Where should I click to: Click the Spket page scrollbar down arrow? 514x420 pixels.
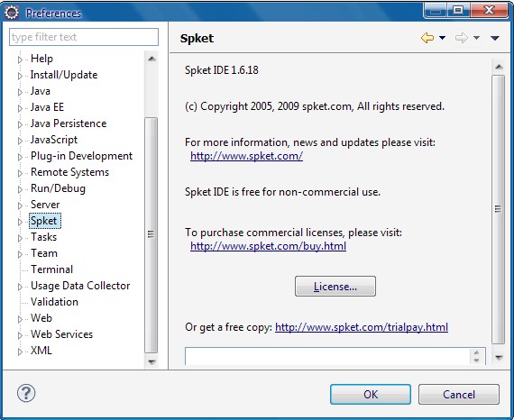pyautogui.click(x=499, y=358)
